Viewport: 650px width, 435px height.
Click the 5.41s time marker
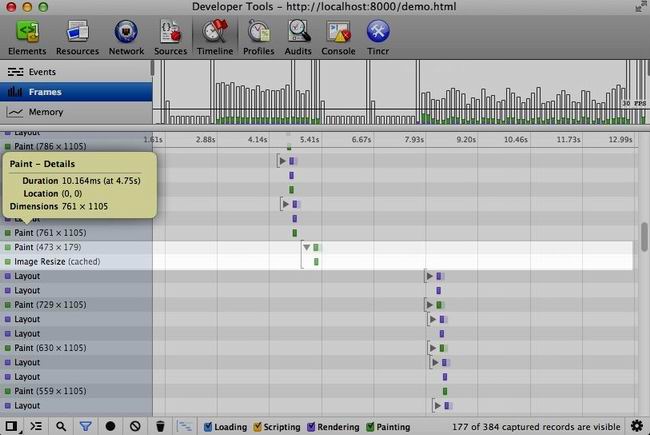[x=309, y=140]
